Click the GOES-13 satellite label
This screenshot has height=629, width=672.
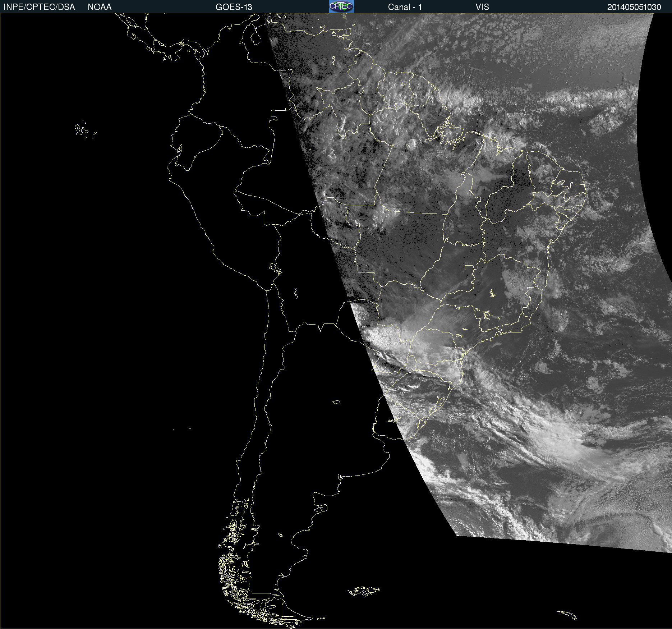click(234, 7)
